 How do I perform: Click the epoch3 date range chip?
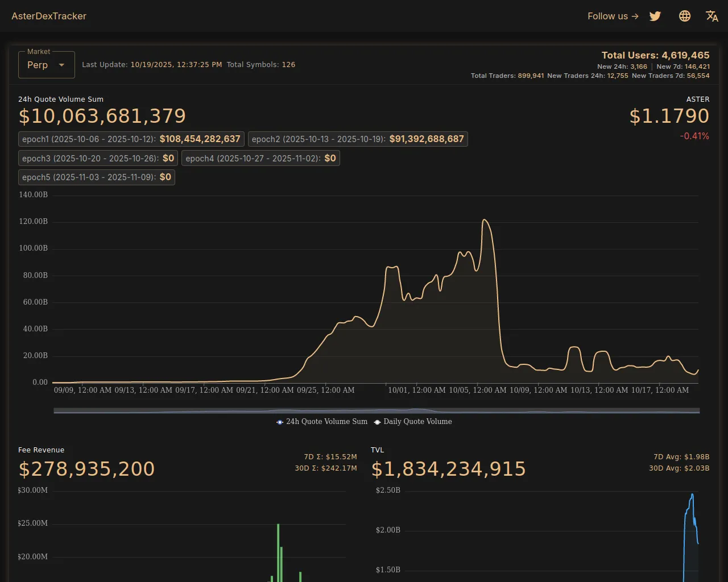pos(98,159)
